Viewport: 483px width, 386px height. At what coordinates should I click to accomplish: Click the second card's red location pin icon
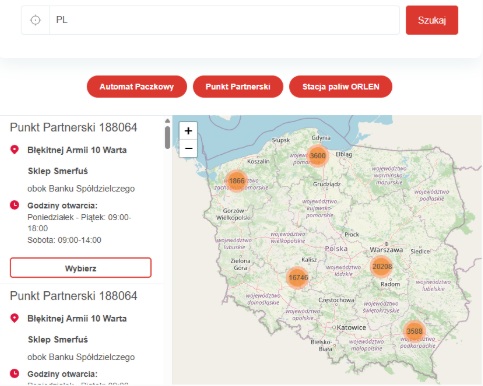click(x=14, y=318)
